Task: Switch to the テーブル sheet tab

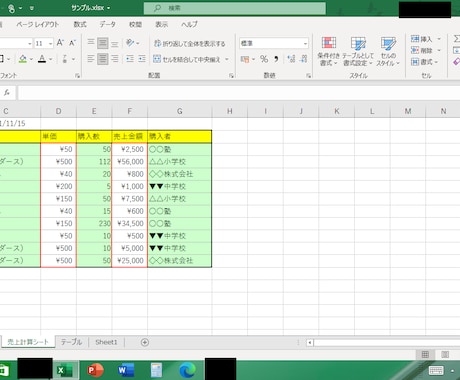Action: [x=71, y=342]
